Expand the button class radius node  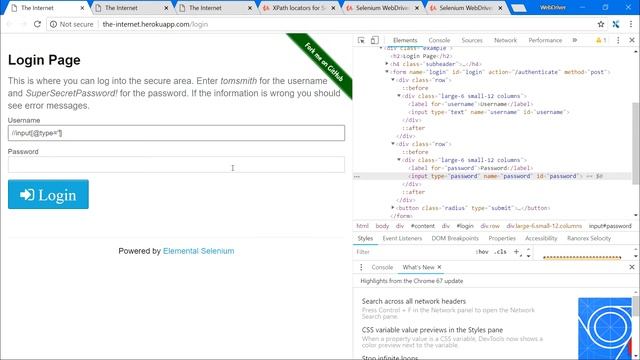tap(393, 208)
